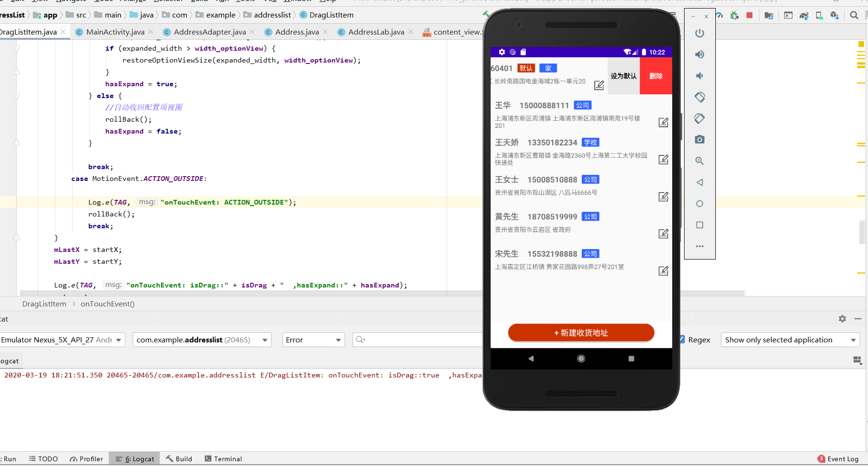868x466 pixels.
Task: Open the Event Log
Action: (x=838, y=459)
